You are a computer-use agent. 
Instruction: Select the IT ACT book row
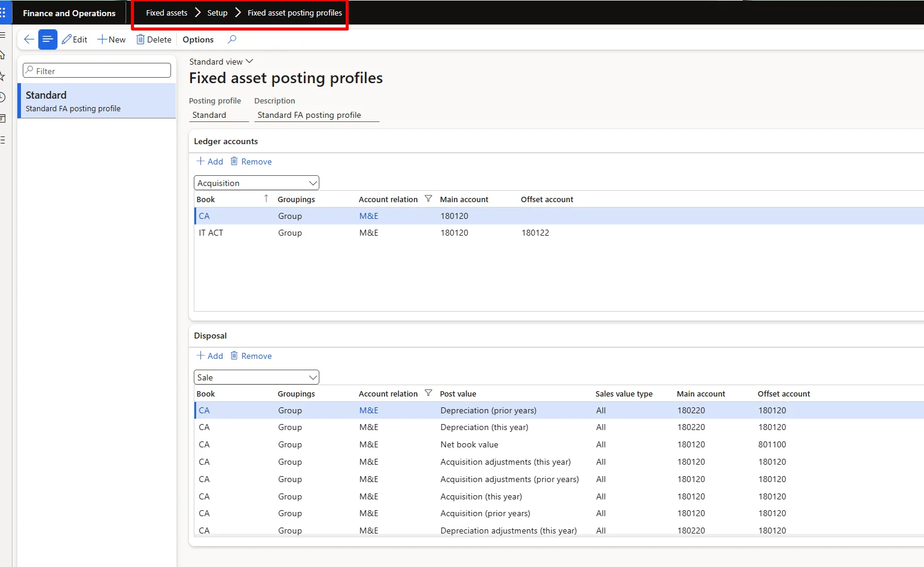(x=559, y=233)
